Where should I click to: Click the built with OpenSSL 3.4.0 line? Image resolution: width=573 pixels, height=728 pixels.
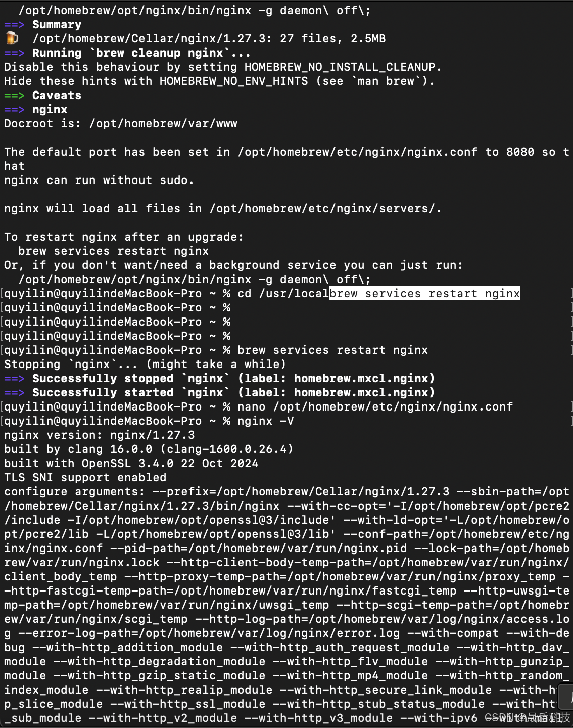click(x=131, y=464)
